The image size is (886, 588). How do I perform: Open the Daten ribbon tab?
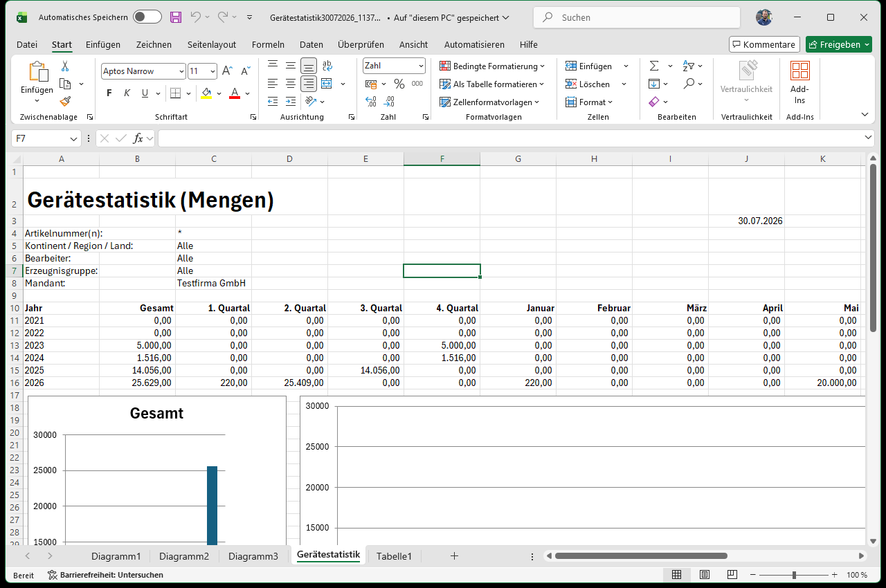point(311,44)
